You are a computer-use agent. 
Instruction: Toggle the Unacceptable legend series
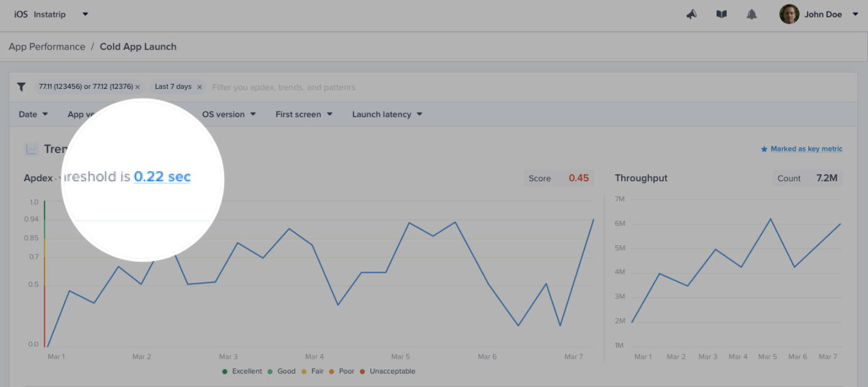(x=387, y=371)
